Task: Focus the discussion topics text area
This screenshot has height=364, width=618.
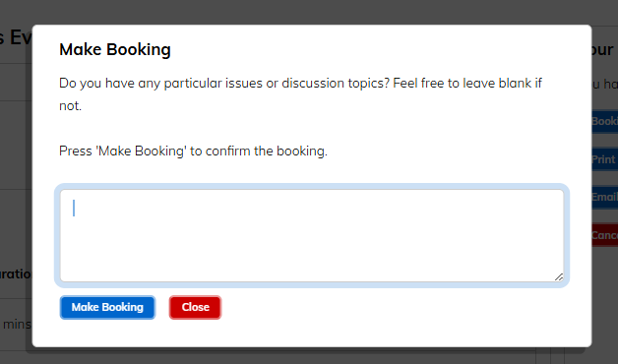Action: (x=312, y=235)
